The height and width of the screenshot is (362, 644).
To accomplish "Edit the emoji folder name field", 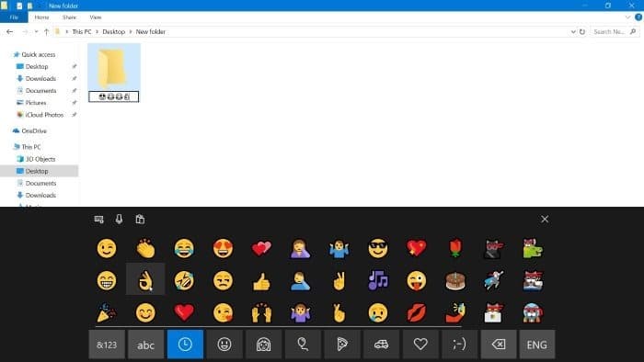I will [x=114, y=96].
